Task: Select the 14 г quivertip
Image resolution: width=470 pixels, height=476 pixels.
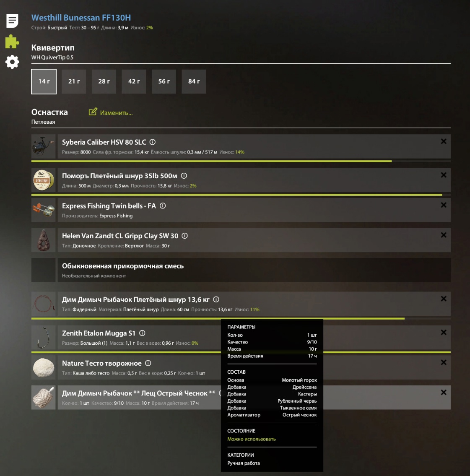Action: (44, 81)
